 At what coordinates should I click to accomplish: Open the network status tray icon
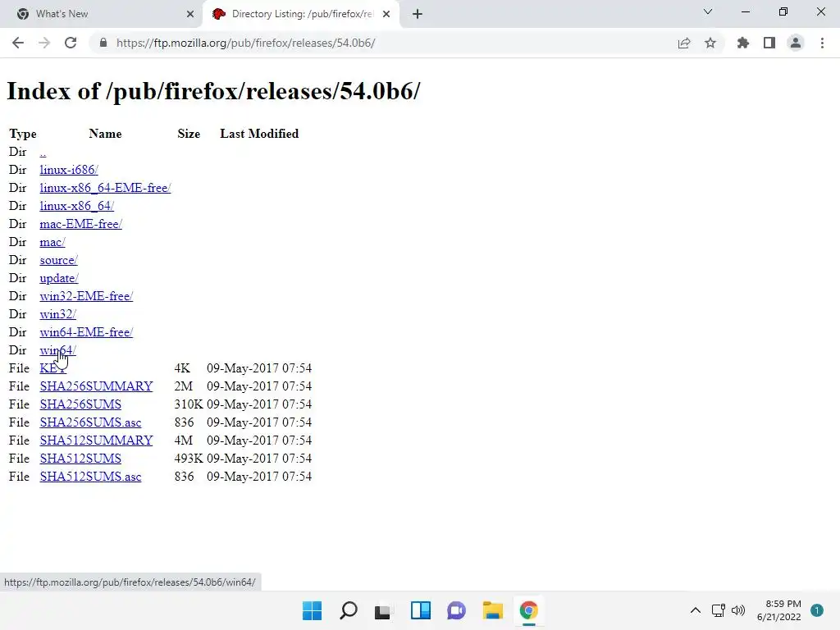pyautogui.click(x=719, y=610)
